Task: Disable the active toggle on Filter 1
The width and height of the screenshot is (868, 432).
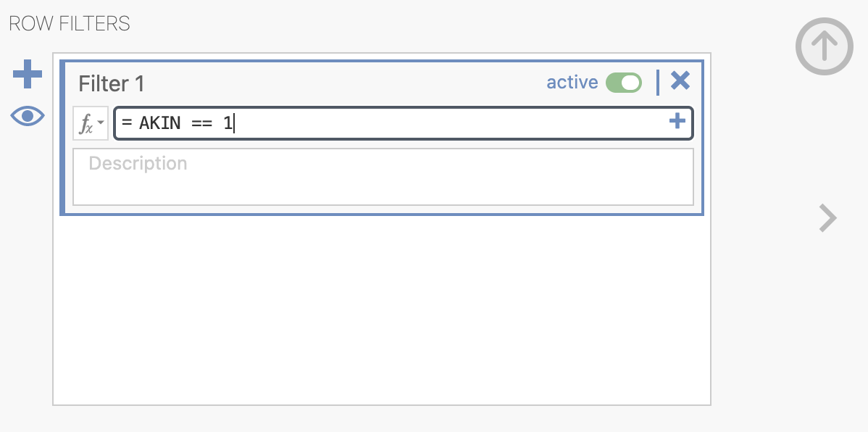Action: click(624, 83)
